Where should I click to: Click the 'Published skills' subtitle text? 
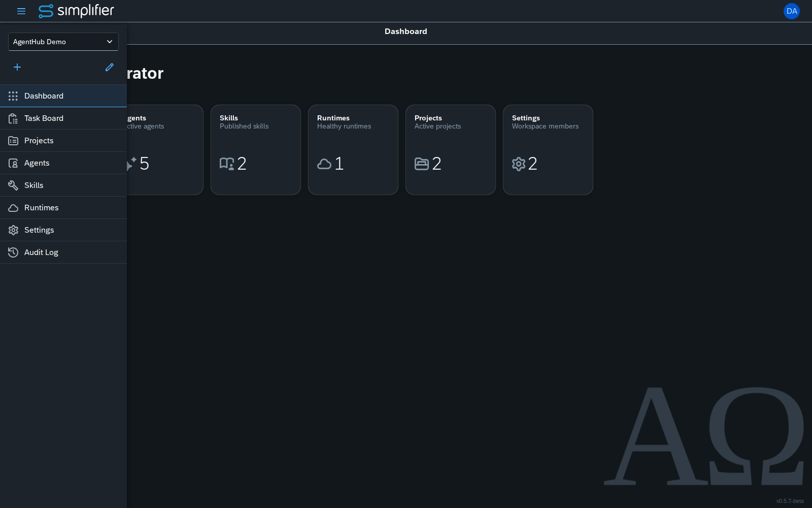244,126
